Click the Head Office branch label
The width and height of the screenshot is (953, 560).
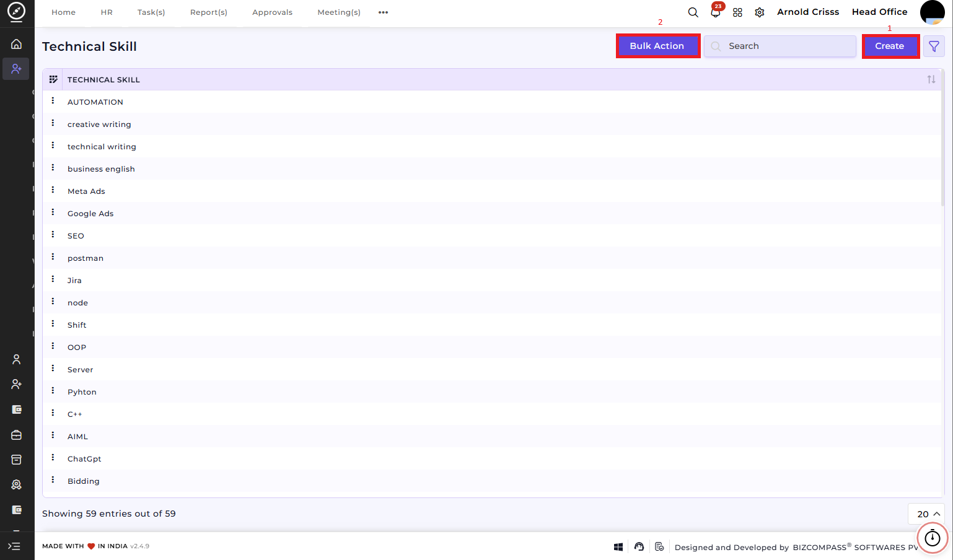[879, 12]
